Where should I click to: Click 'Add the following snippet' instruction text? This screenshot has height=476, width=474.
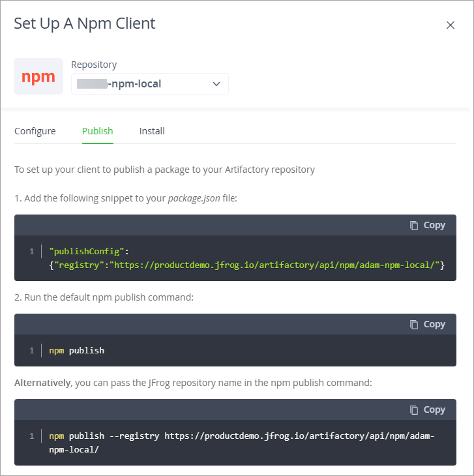click(x=126, y=198)
